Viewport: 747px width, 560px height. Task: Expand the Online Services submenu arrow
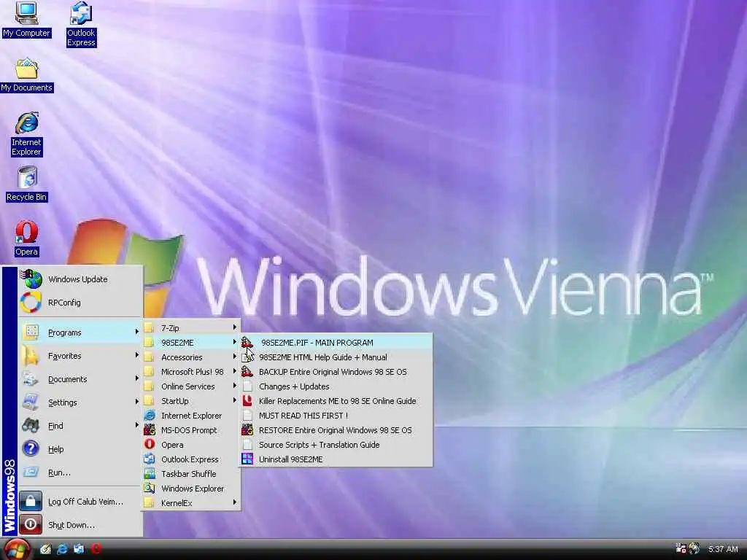(235, 386)
